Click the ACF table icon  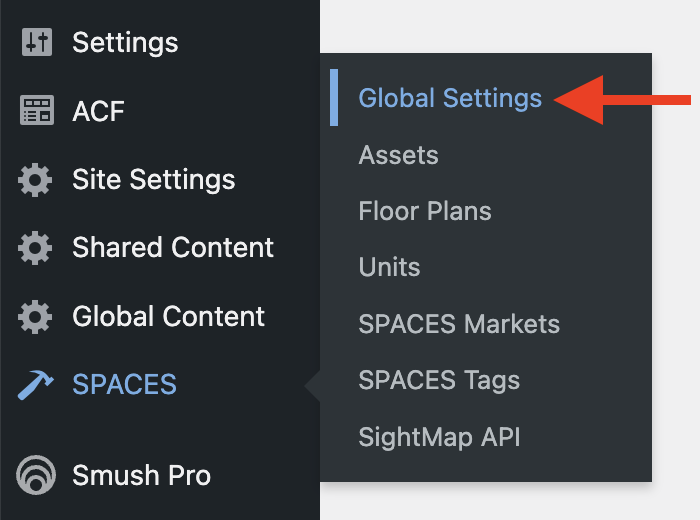point(37,110)
